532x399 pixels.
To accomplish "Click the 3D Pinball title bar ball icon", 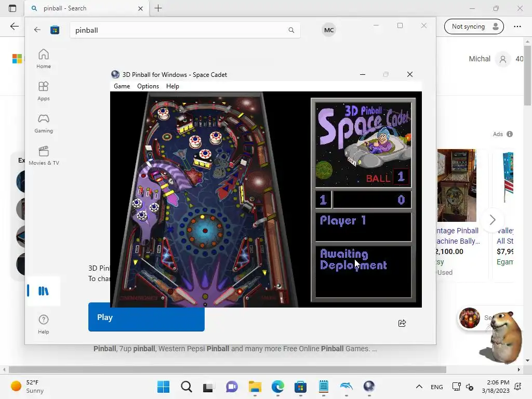I will tap(115, 75).
